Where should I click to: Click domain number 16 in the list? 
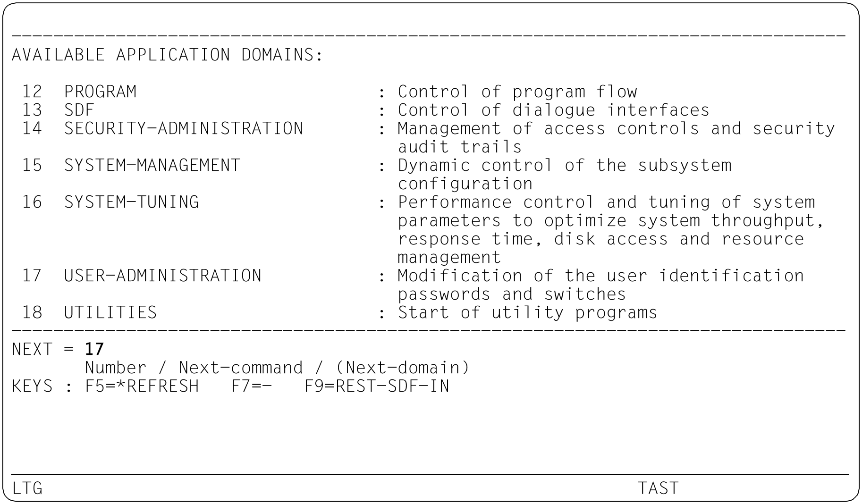[32, 202]
